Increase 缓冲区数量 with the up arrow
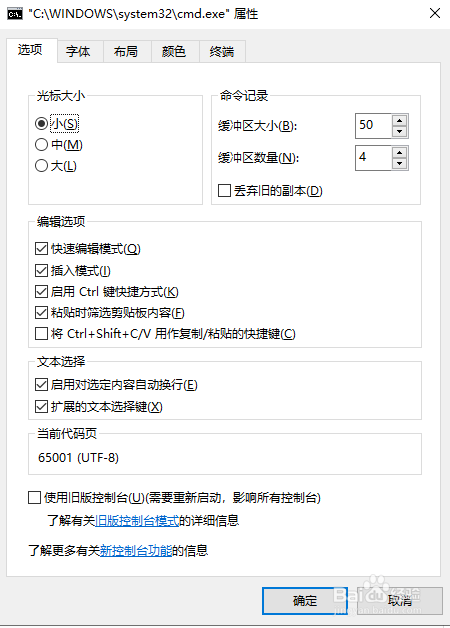Viewport: 450px width, 628px height. click(x=400, y=152)
